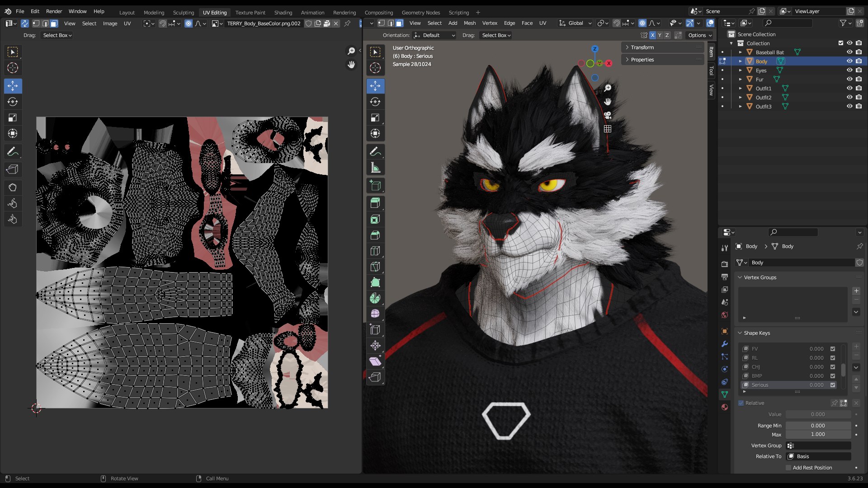Select the Move tool in the UV editor
The height and width of the screenshot is (488, 868).
click(13, 86)
